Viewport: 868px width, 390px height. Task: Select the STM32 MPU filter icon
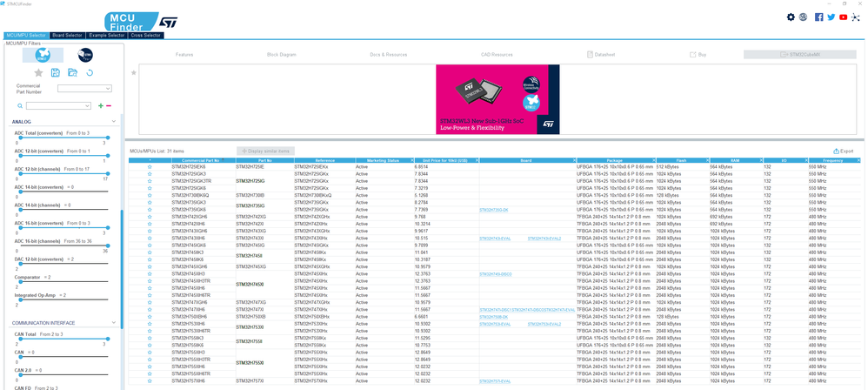85,55
